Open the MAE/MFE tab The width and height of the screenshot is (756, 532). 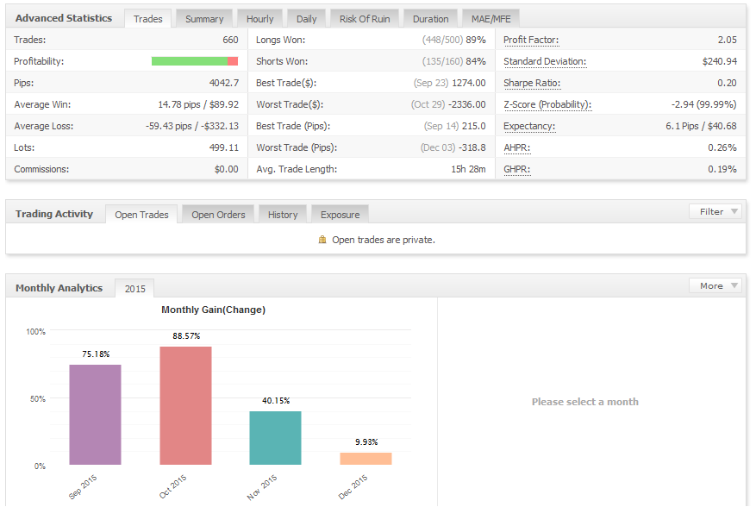click(490, 19)
